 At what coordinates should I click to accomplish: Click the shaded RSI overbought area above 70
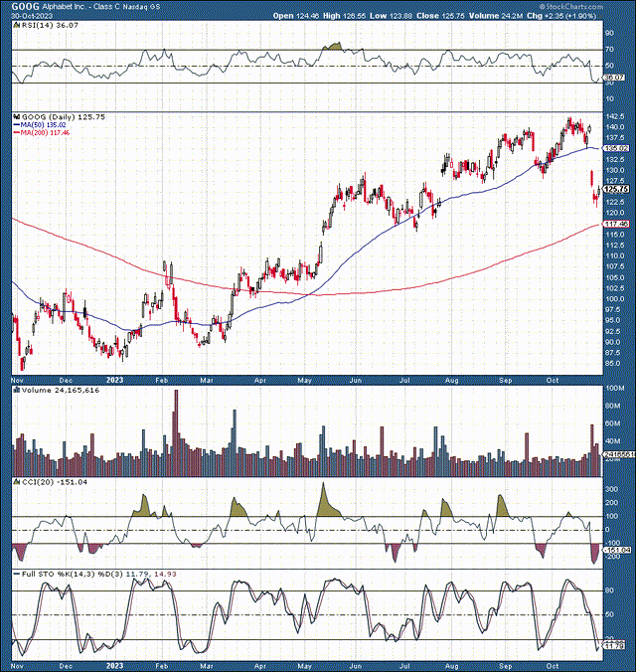333,47
